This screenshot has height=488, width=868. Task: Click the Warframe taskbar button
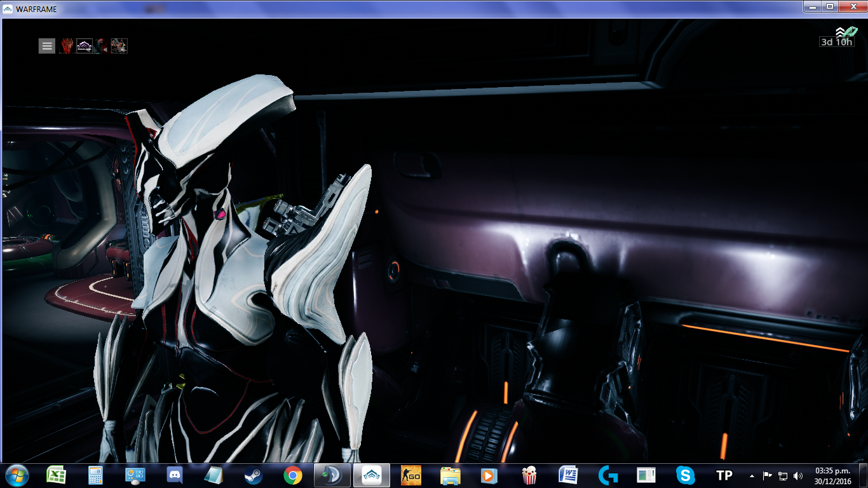click(372, 475)
